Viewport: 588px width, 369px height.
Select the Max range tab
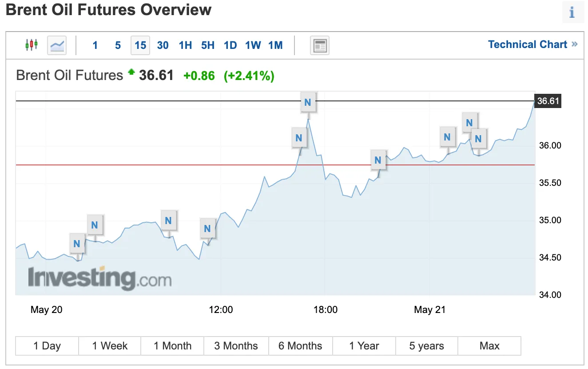[489, 346]
